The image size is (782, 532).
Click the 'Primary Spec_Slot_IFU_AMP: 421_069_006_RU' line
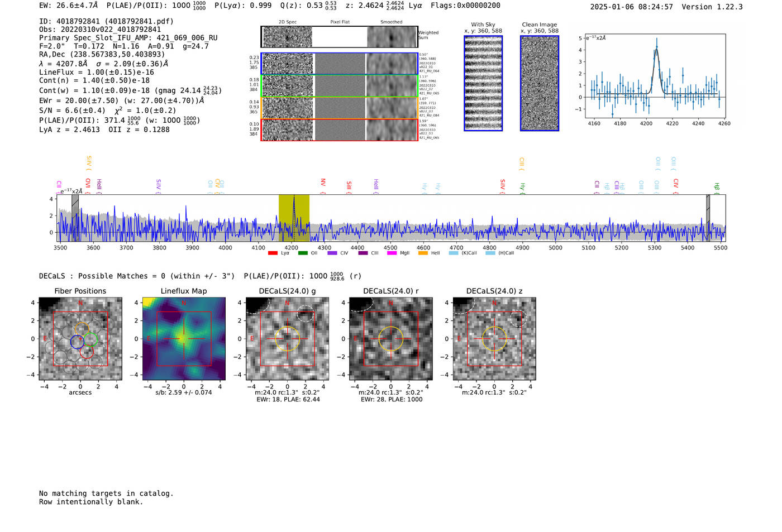[128, 38]
